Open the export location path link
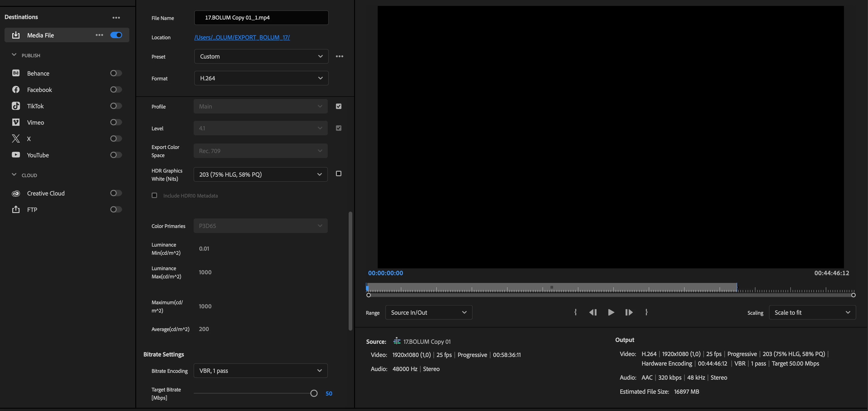The height and width of the screenshot is (411, 868). click(x=242, y=37)
